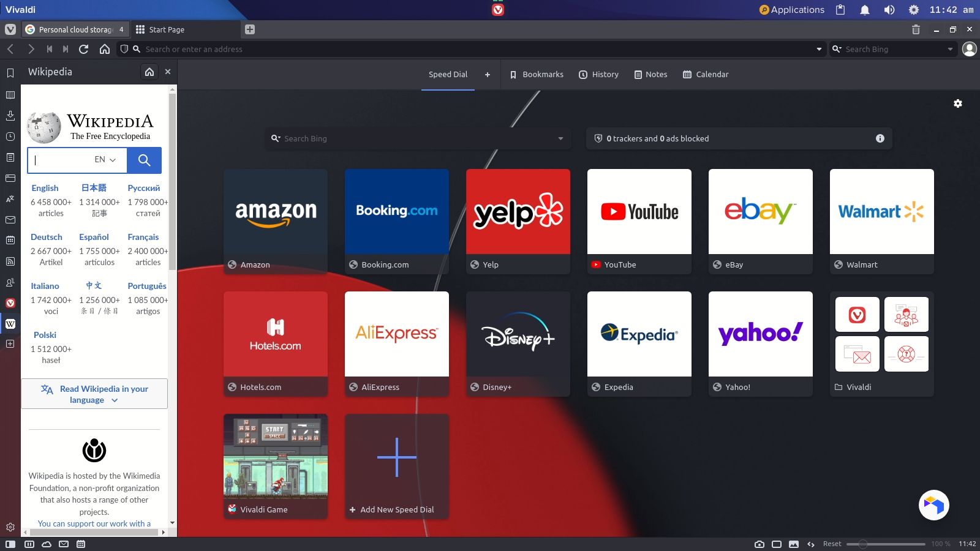980x551 pixels.
Task: Reset the page zoom level
Action: click(x=832, y=544)
